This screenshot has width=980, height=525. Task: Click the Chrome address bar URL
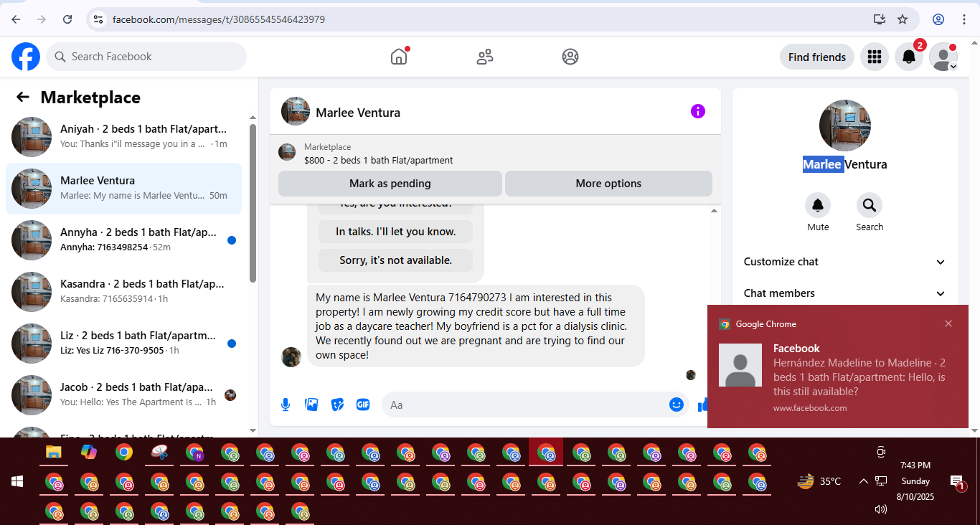(219, 19)
